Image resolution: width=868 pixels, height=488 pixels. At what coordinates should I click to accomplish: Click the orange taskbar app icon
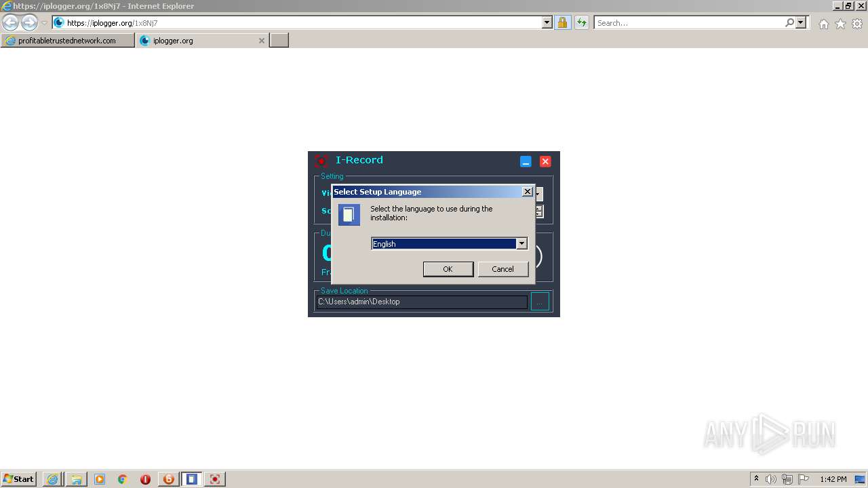pos(169,479)
